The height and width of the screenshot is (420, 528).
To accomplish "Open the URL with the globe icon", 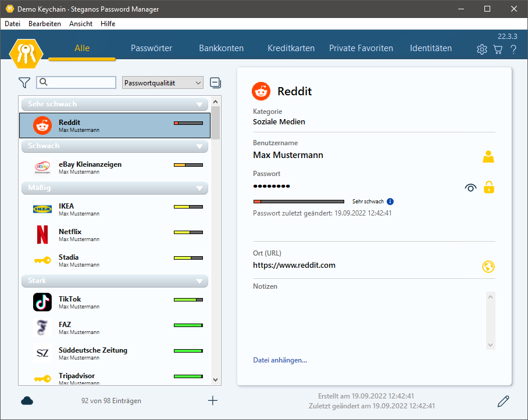I will [488, 267].
